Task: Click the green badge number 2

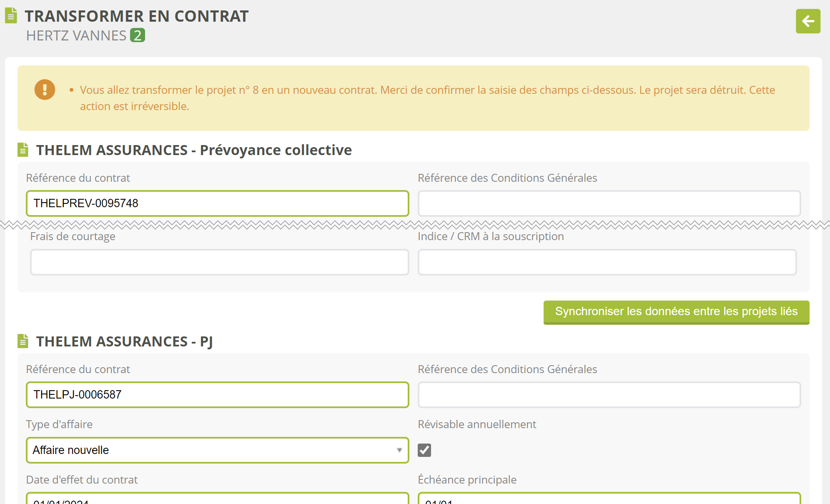Action: click(137, 35)
